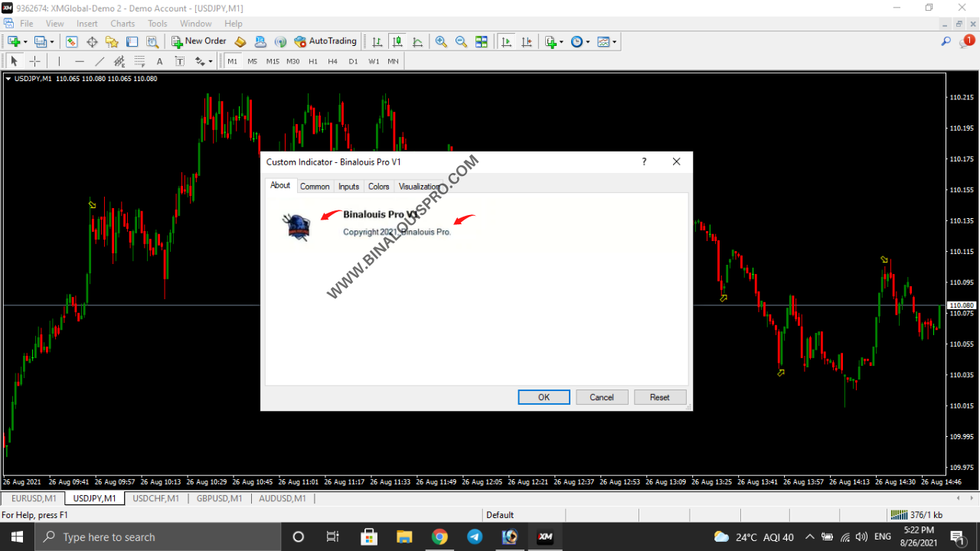This screenshot has width=980, height=551.
Task: Open the Indicators list dropdown
Action: [554, 41]
